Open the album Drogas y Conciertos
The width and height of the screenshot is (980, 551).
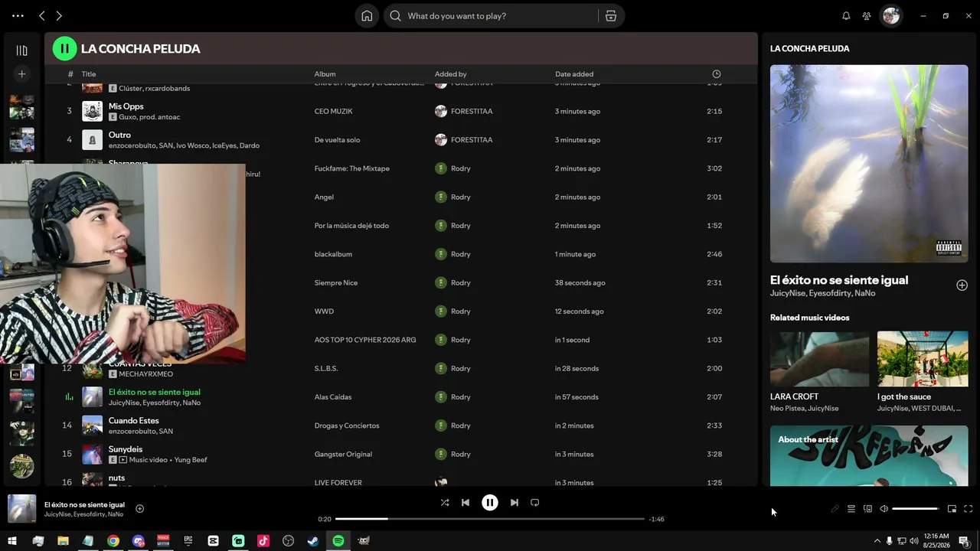347,425
